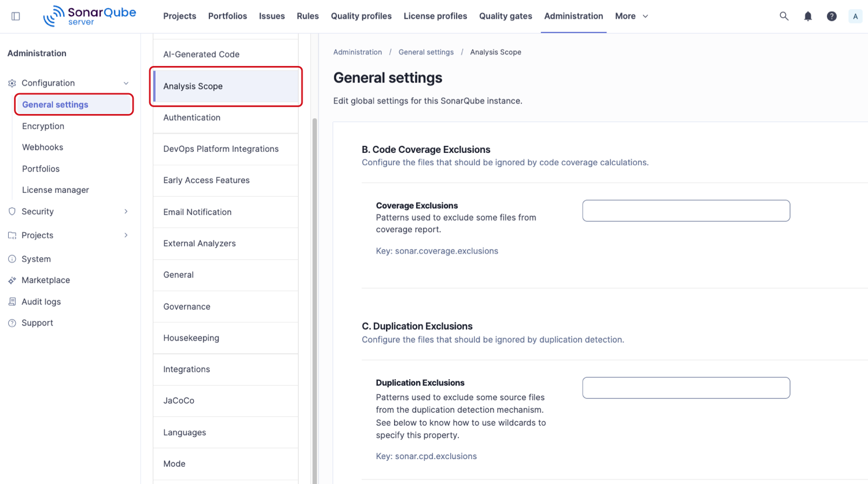Select External Analyzers category
This screenshot has height=484, width=868.
click(226, 243)
